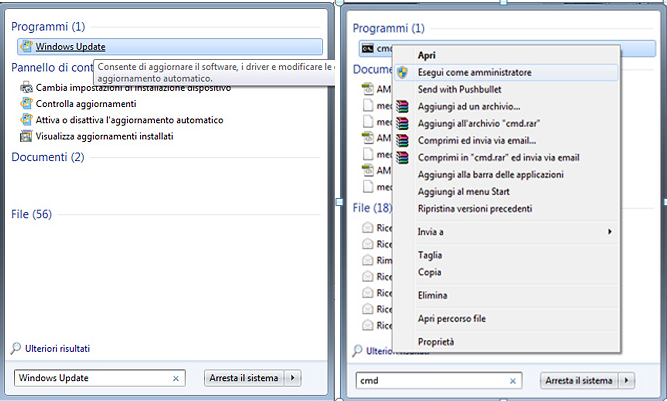
Task: Choose Aggiungi ad un archivio...
Action: pyautogui.click(x=469, y=106)
